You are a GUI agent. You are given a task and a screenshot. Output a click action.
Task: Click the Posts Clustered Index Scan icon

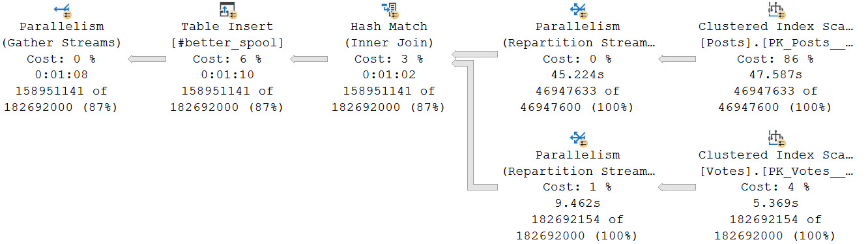tap(775, 10)
